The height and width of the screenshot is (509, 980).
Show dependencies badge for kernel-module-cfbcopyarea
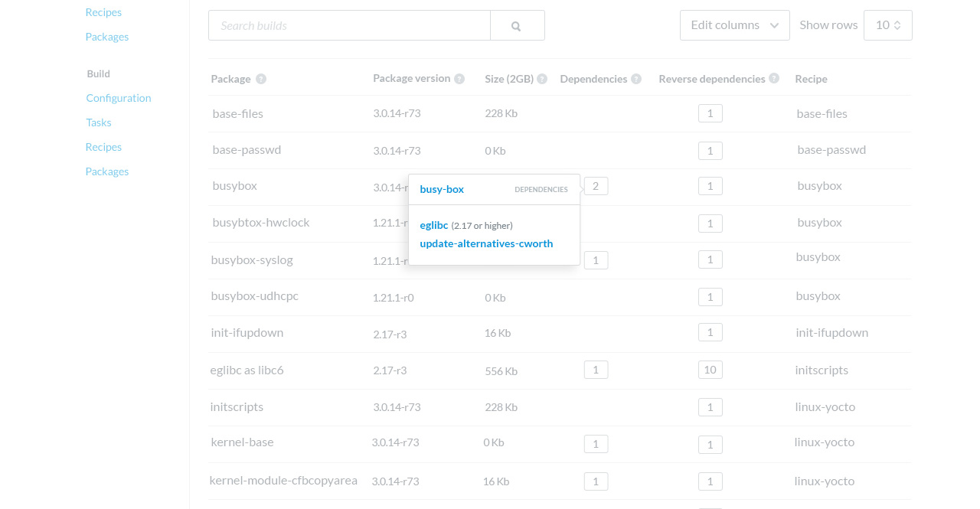tap(596, 481)
